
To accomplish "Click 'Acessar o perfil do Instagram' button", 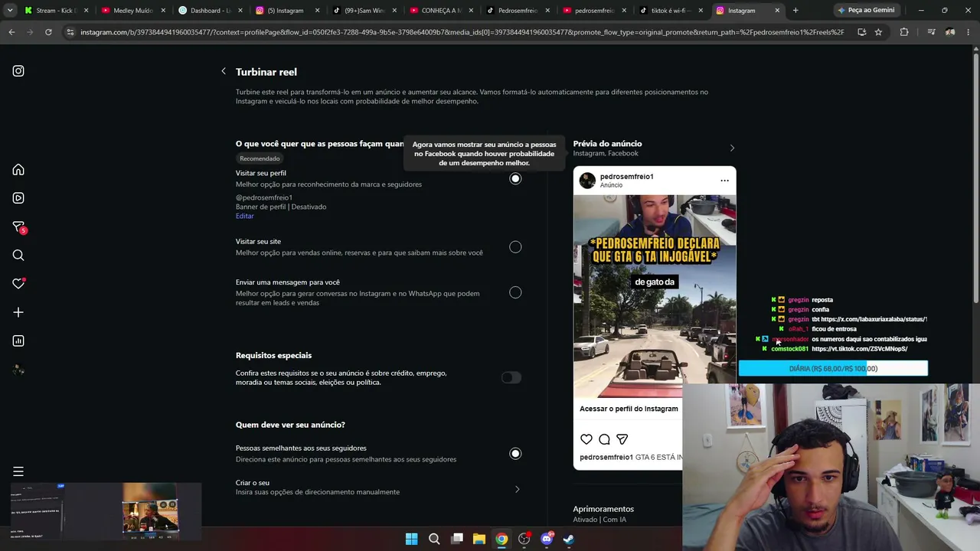I will coord(629,409).
